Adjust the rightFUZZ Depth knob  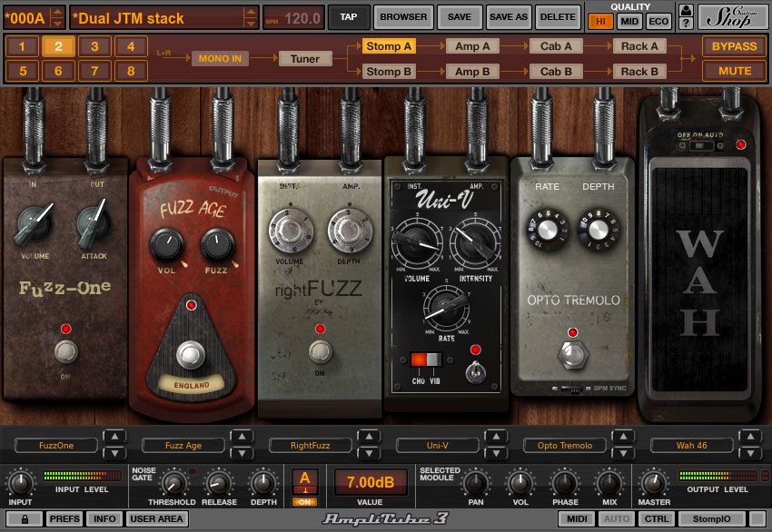tap(350, 231)
